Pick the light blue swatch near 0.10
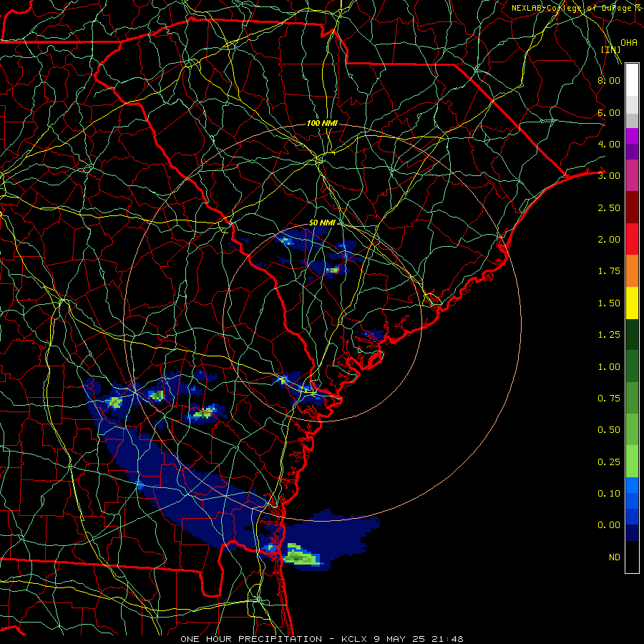Image resolution: width=644 pixels, height=644 pixels. coord(632,485)
